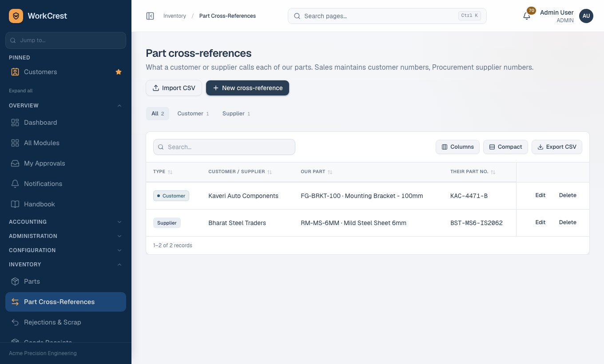Switch to the Customer filter tab

click(x=193, y=114)
